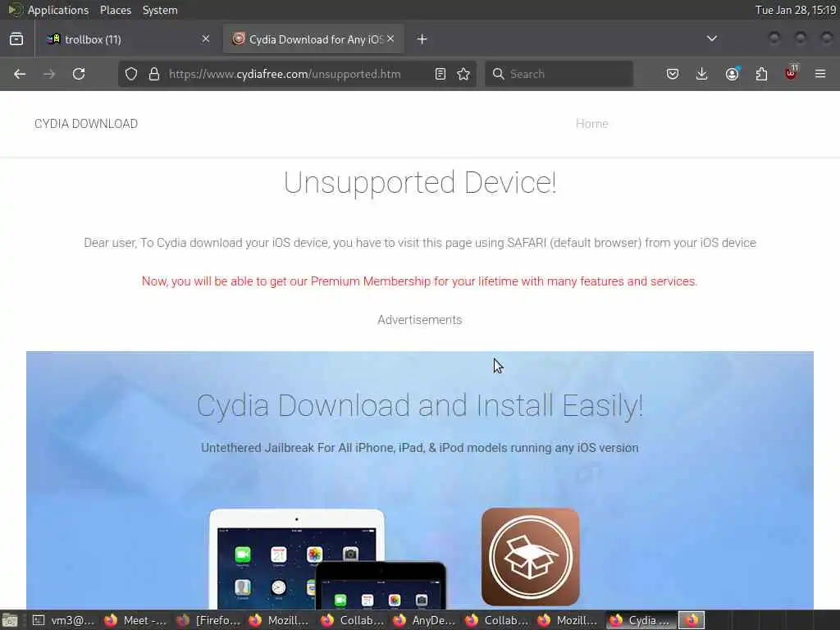Open a new browser tab
Image resolution: width=840 pixels, height=630 pixels.
point(422,39)
